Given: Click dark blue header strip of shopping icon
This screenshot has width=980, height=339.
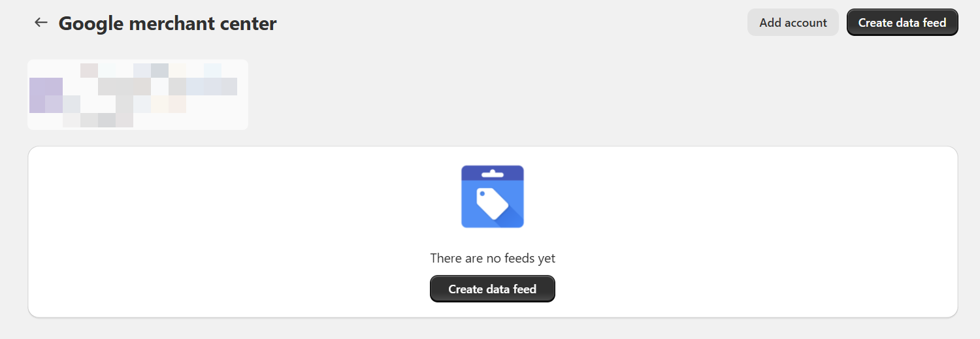Looking at the screenshot, I should 493,172.
